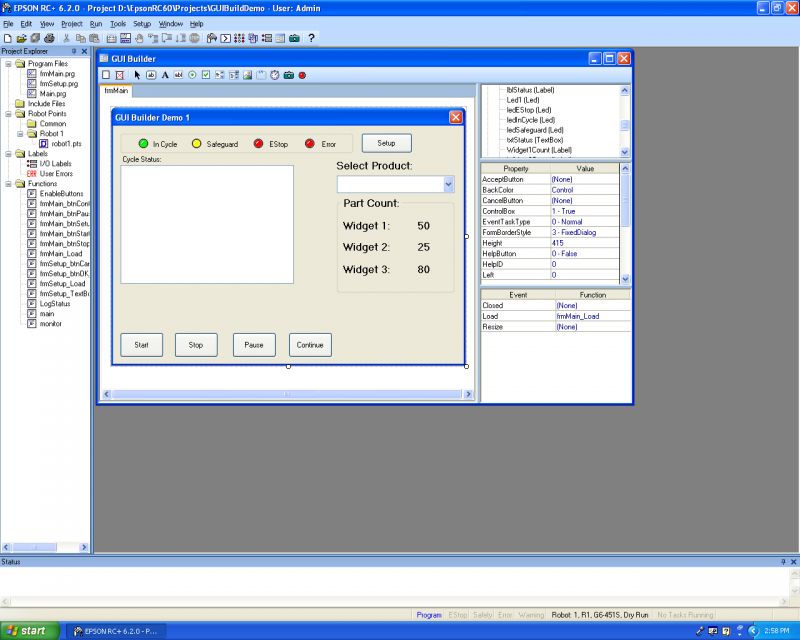This screenshot has width=800, height=640.
Task: Close the Project Explorer panel
Action: (85, 51)
